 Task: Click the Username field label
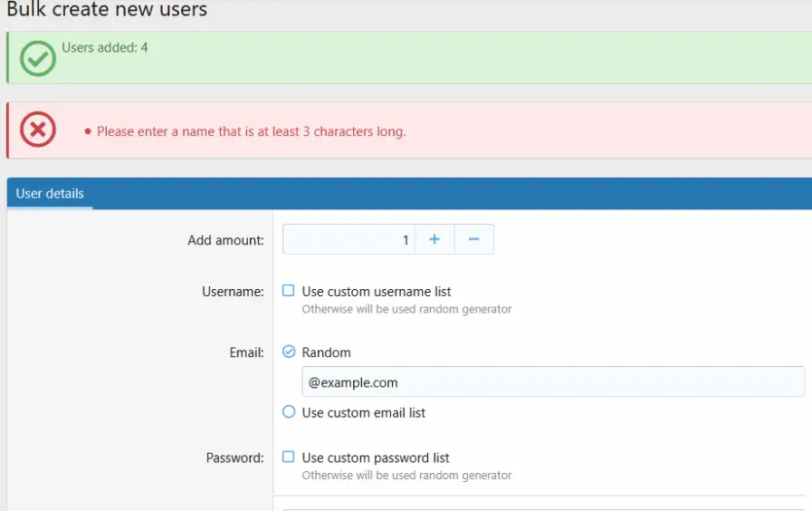[233, 292]
